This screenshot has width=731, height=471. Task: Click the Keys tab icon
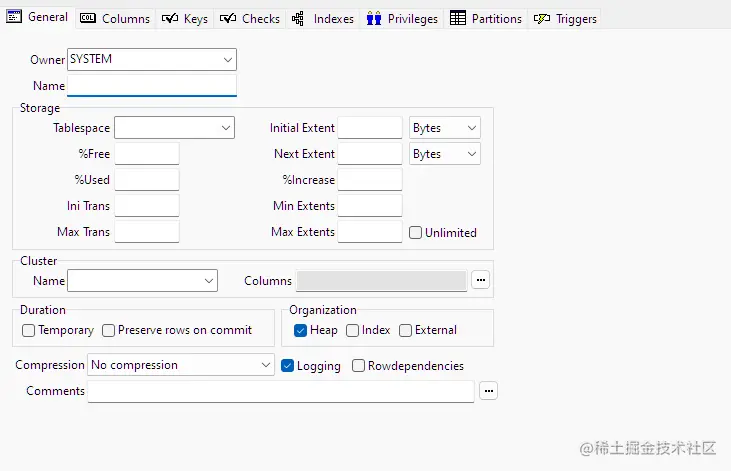pos(170,18)
